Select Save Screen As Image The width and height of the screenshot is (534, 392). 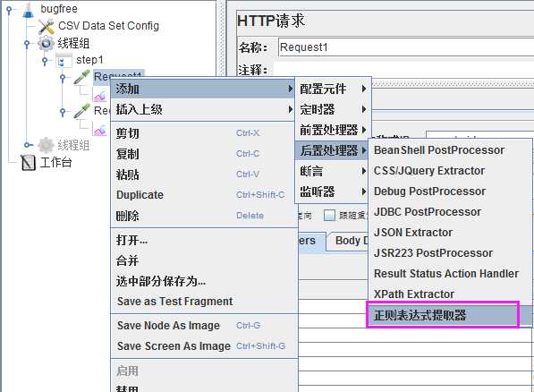pyautogui.click(x=204, y=346)
